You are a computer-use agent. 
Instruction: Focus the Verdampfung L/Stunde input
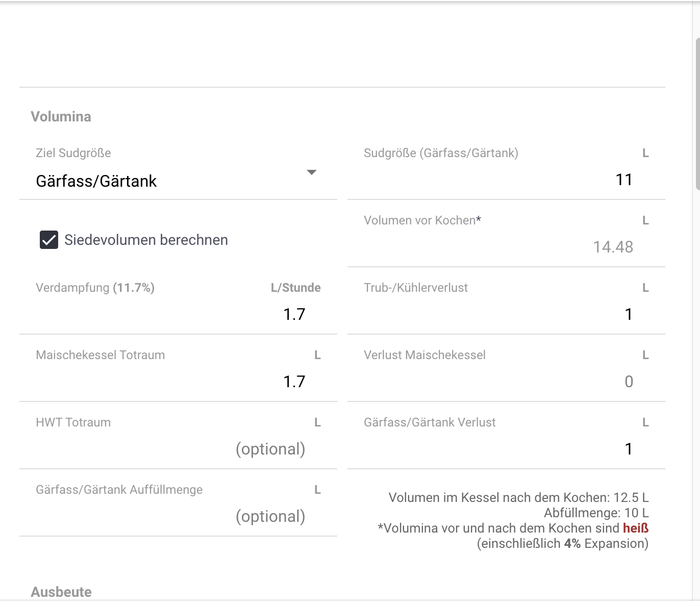pos(179,314)
